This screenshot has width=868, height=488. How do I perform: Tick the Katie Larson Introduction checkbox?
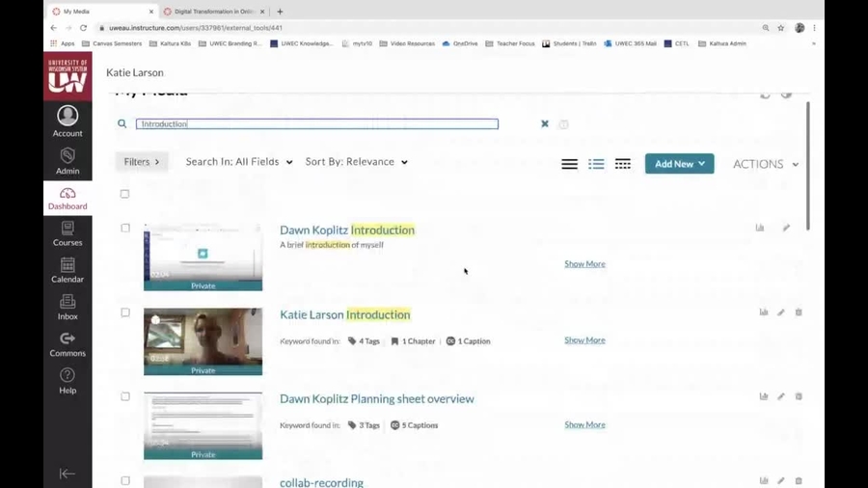click(x=124, y=312)
